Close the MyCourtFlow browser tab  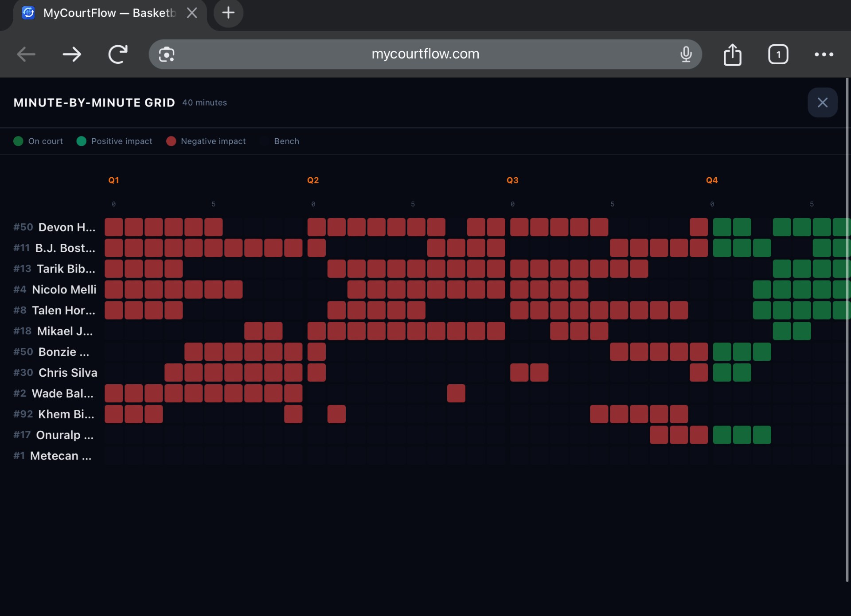[x=192, y=13]
